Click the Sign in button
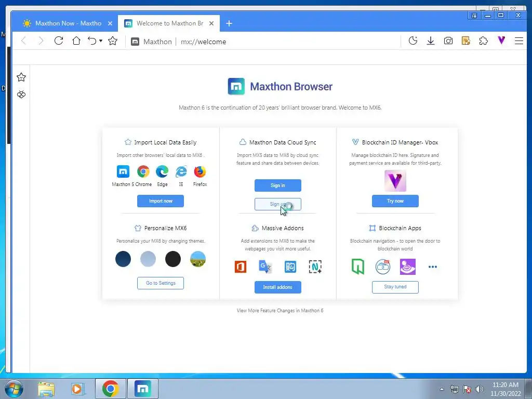The width and height of the screenshot is (532, 399). (x=278, y=185)
